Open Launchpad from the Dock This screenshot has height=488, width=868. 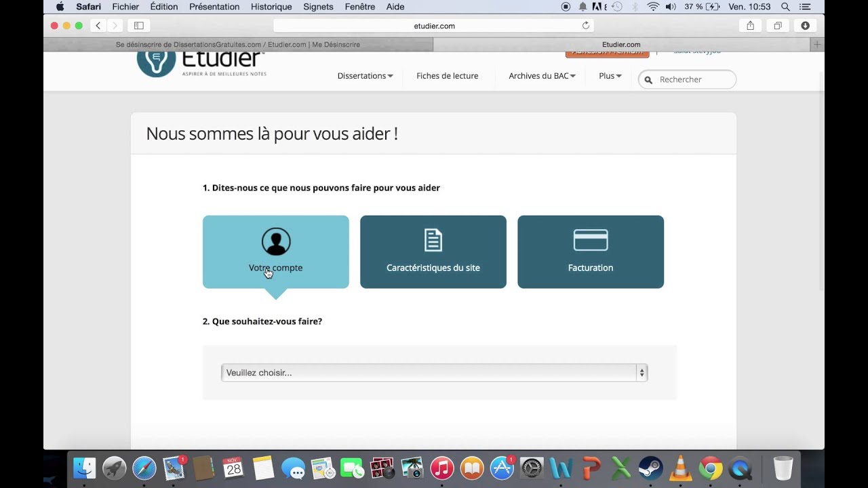(115, 468)
